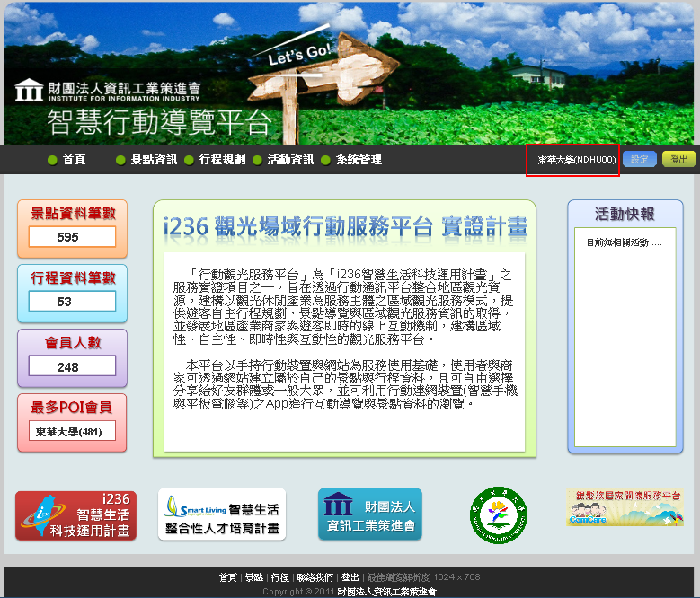Click the 行程資料筆數 value 53

[x=72, y=302]
